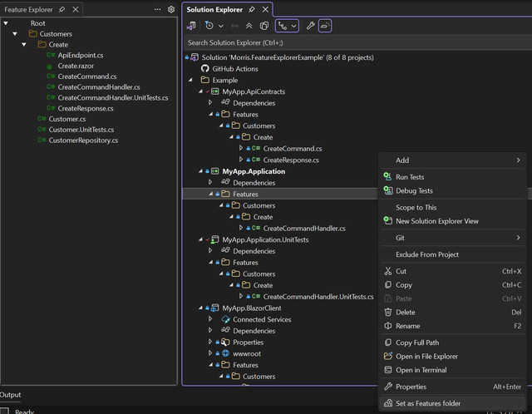
Task: Select CreateCommandHandler.UnitTests.cs in Feature Explorer
Action: pos(113,98)
